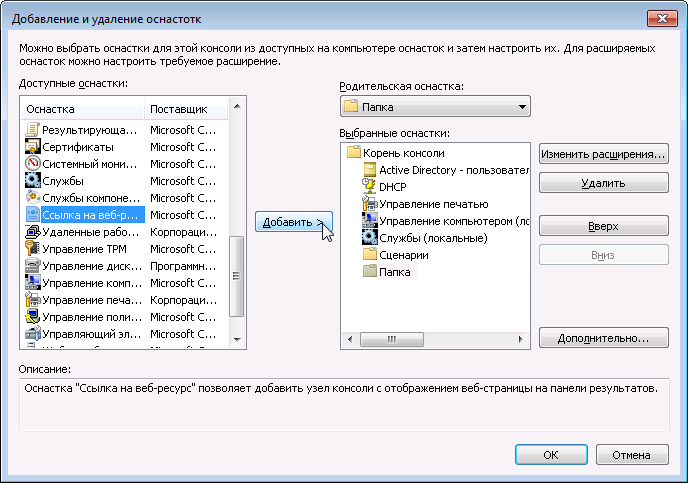The height and width of the screenshot is (483, 688).
Task: Click the Отмена button
Action: click(x=632, y=454)
